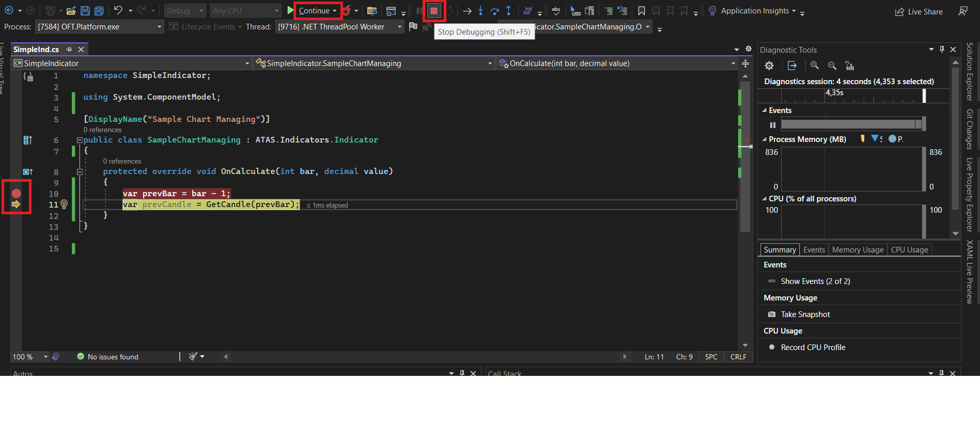Click the Live Share button

919,11
